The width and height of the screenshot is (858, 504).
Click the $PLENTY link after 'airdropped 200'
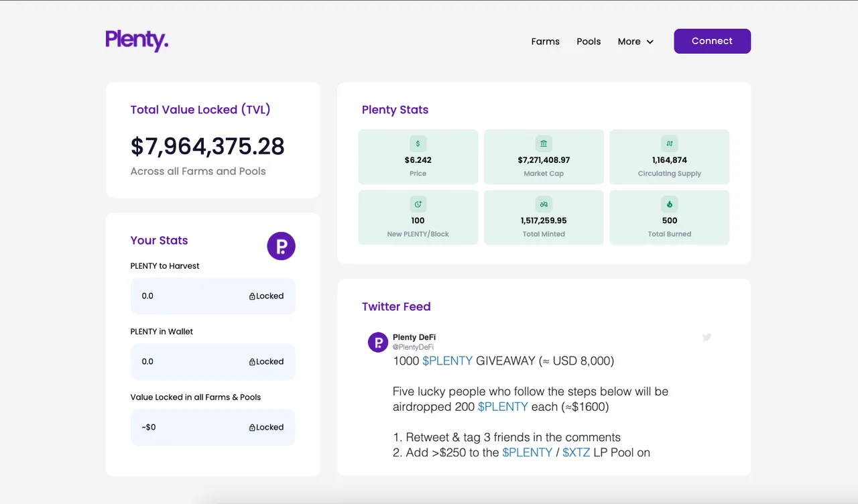coord(503,407)
